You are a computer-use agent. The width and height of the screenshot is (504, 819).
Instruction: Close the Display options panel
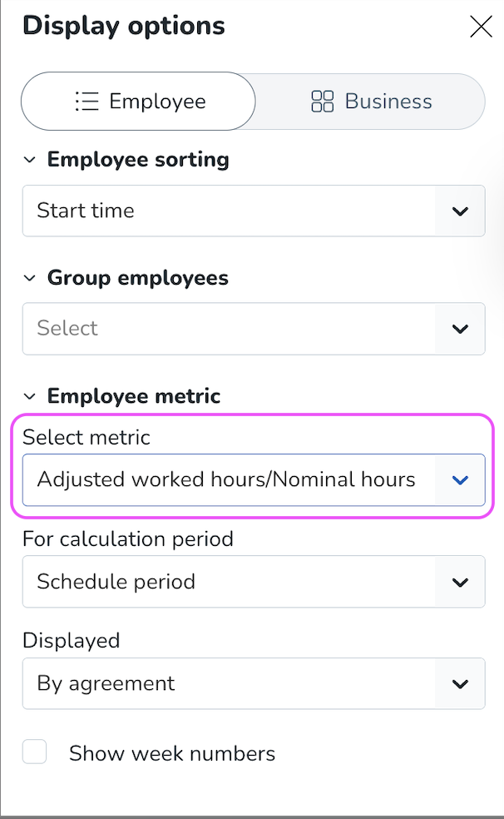[x=481, y=27]
